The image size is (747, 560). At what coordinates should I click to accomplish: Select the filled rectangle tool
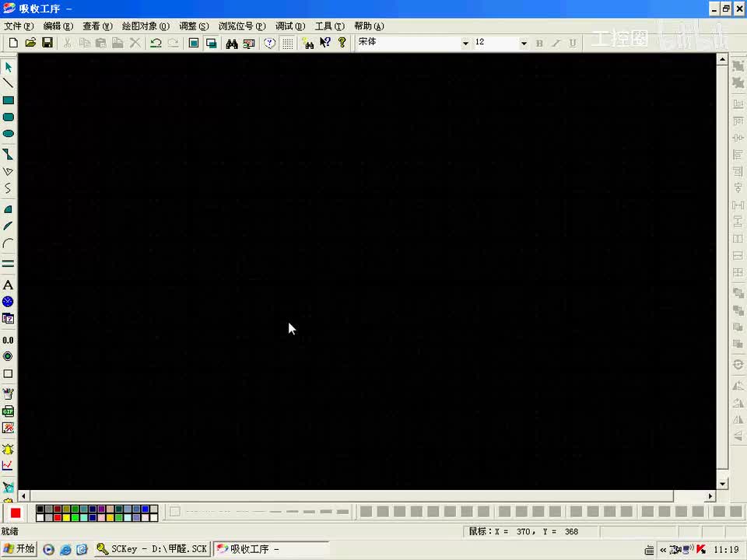[x=8, y=100]
